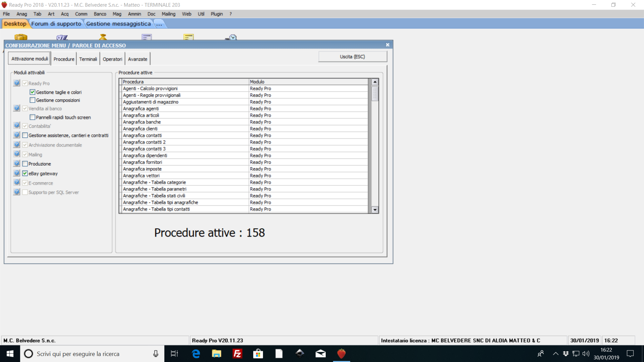Open the People icon in system tray
The height and width of the screenshot is (362, 644).
pos(541,354)
